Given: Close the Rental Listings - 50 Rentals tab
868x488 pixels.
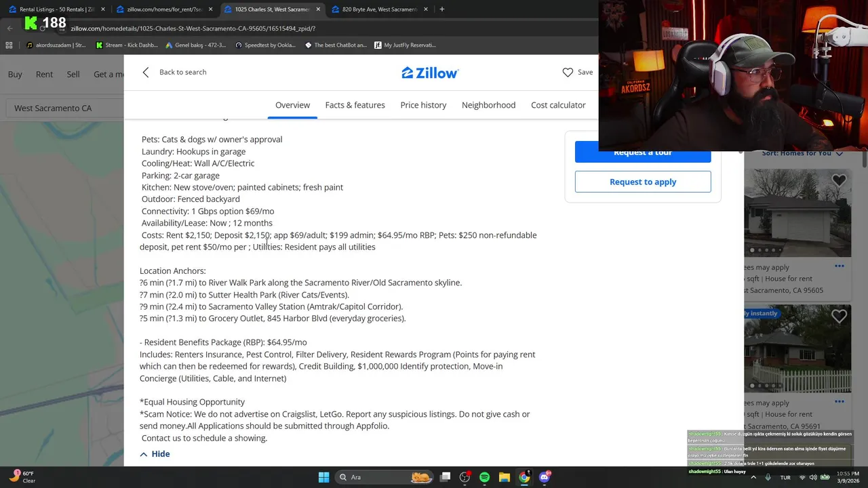Looking at the screenshot, I should [x=103, y=9].
